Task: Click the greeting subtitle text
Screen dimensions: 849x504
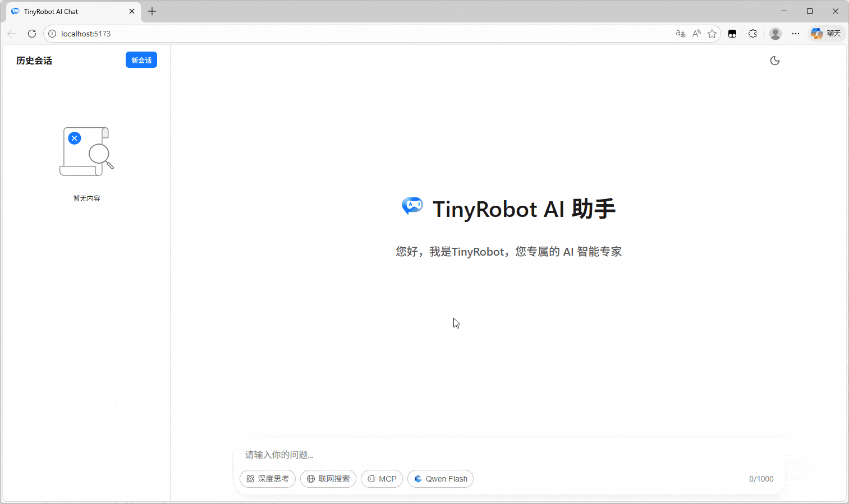Action: pyautogui.click(x=509, y=252)
